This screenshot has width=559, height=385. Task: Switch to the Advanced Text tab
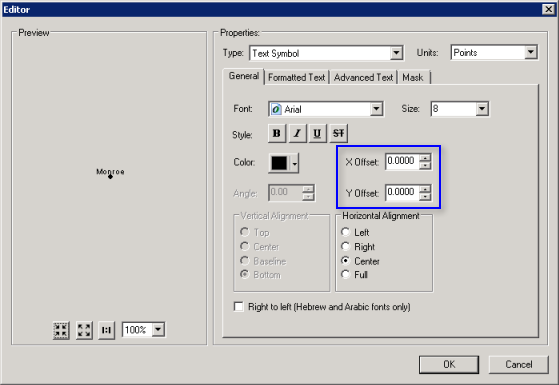pos(363,77)
